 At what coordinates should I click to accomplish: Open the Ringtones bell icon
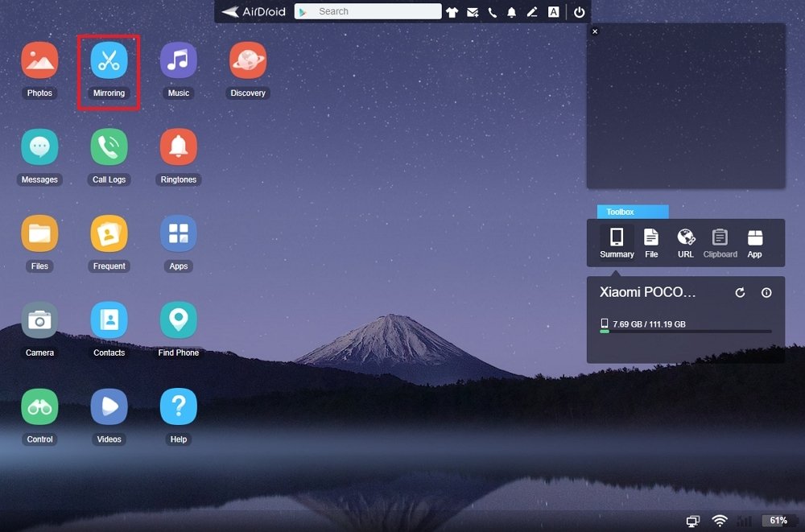click(178, 146)
